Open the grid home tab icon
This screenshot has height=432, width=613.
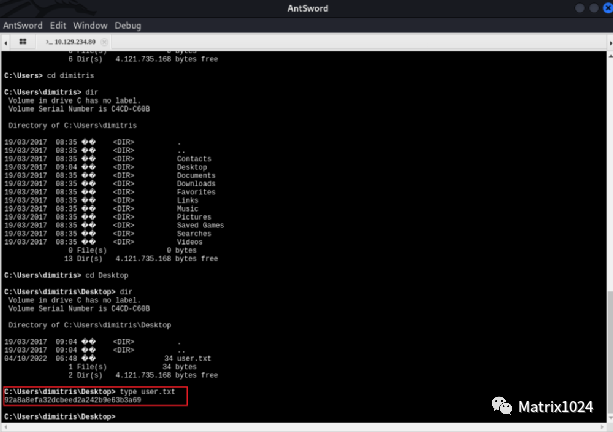[23, 41]
